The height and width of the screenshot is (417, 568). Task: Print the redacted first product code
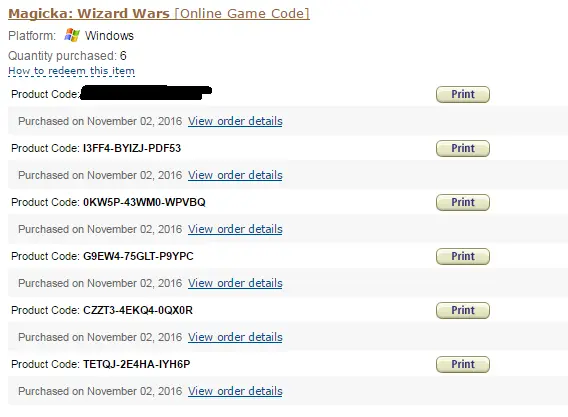(463, 94)
